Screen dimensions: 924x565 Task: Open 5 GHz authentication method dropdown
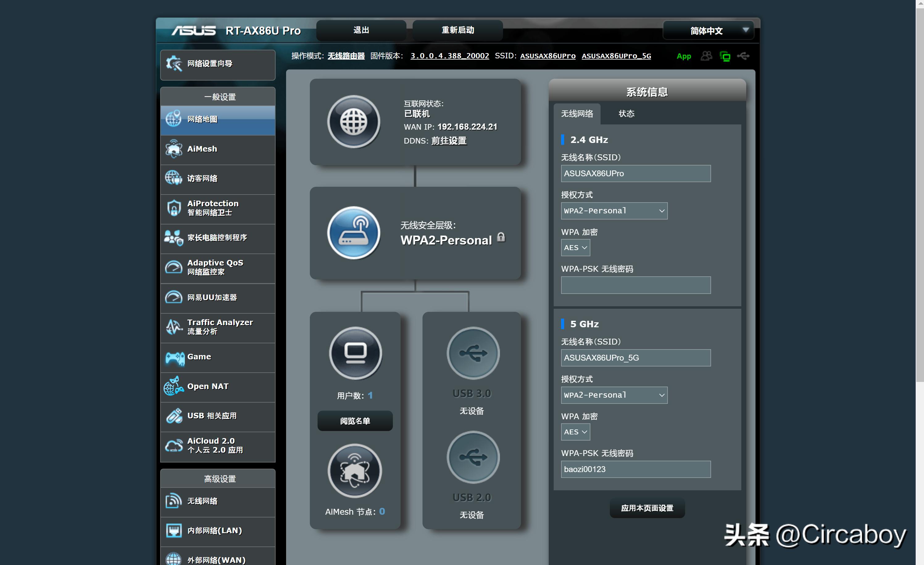614,395
